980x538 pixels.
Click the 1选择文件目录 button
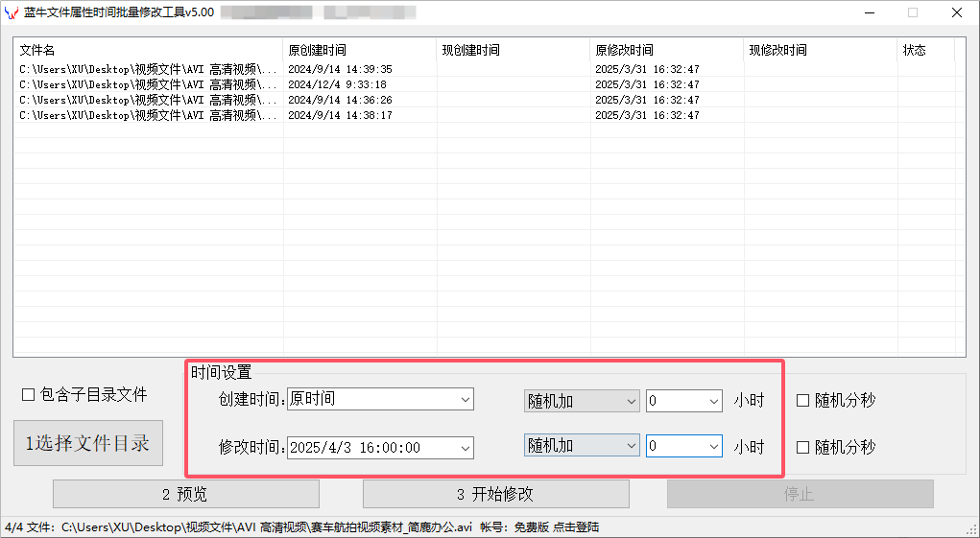pos(88,443)
